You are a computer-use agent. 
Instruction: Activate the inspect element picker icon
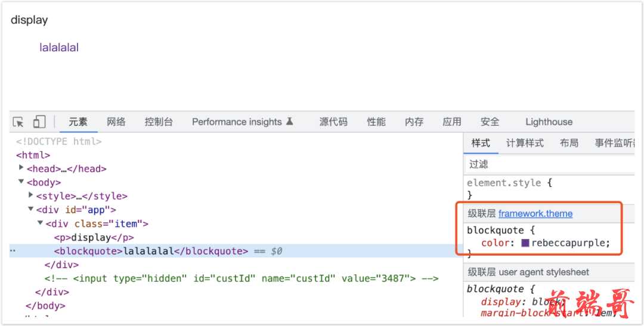coord(18,122)
